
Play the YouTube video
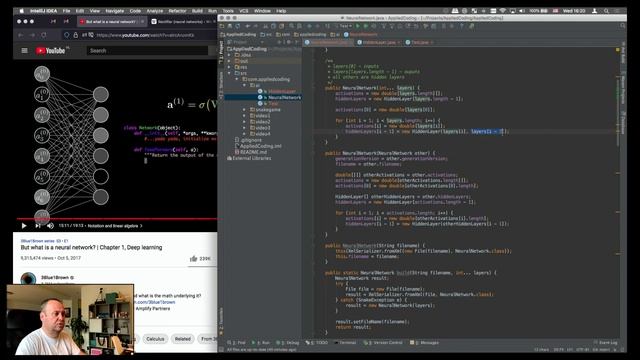coord(24,226)
